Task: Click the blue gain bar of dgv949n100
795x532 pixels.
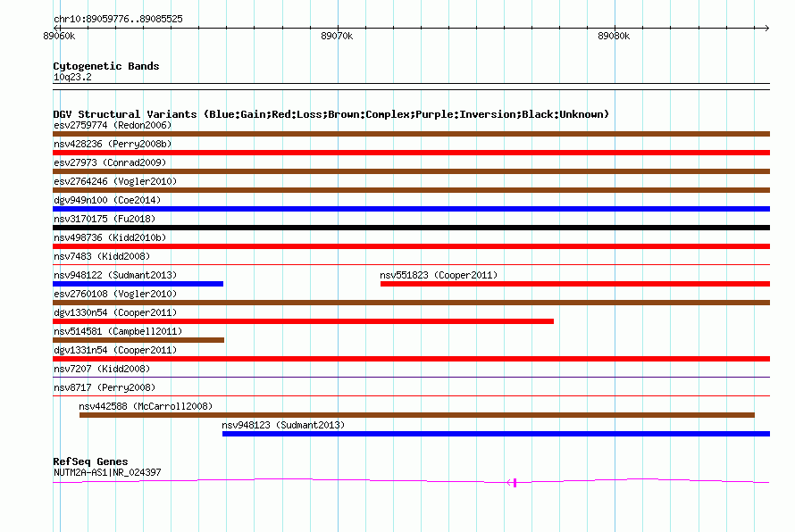Action: 411,209
